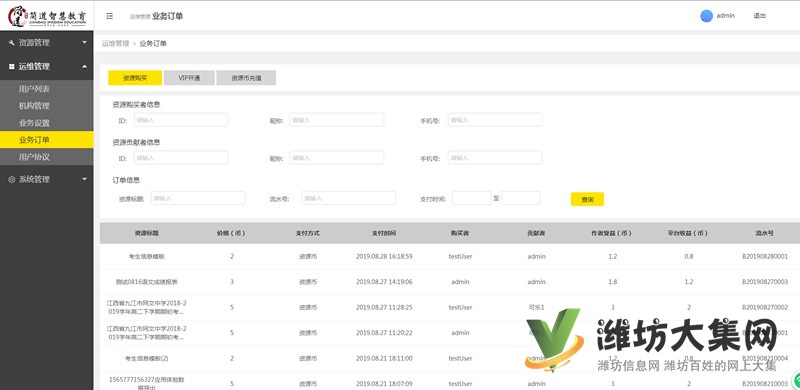Click the circle icon beside 系统管理
This screenshot has width=800, height=390.
(12, 180)
